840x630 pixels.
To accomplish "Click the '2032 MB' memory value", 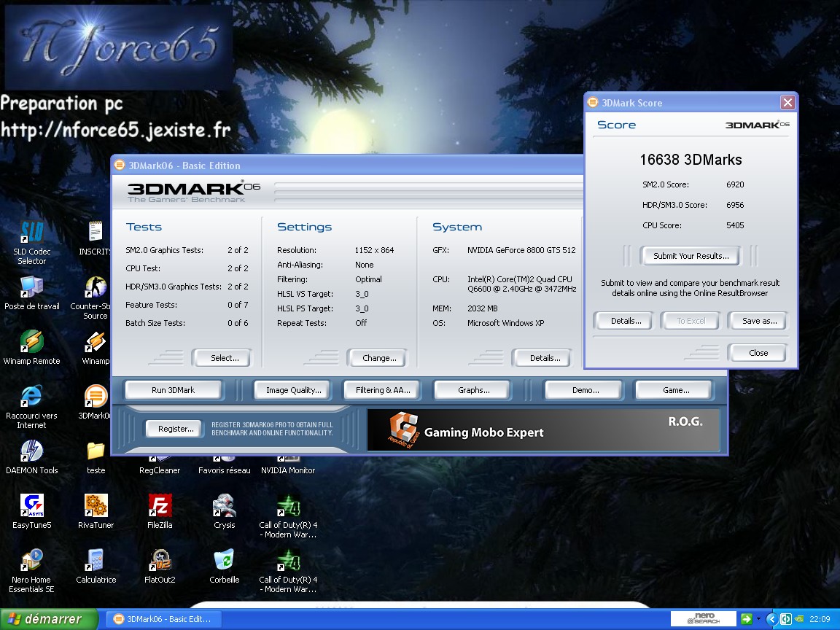I will [482, 308].
